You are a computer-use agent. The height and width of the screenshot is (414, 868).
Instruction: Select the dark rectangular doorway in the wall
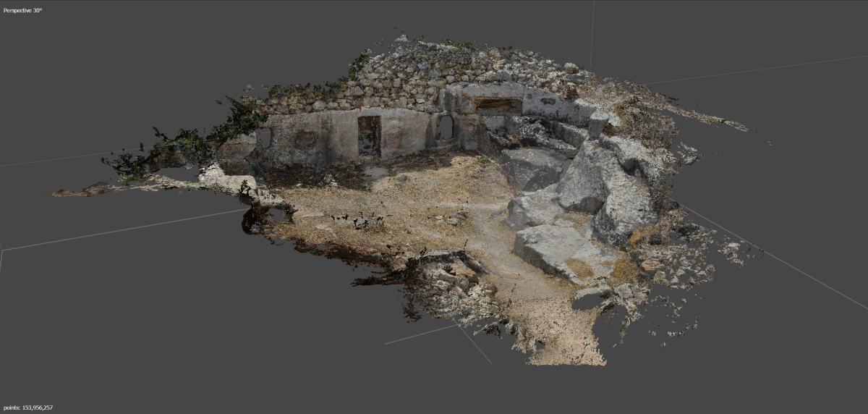click(369, 135)
